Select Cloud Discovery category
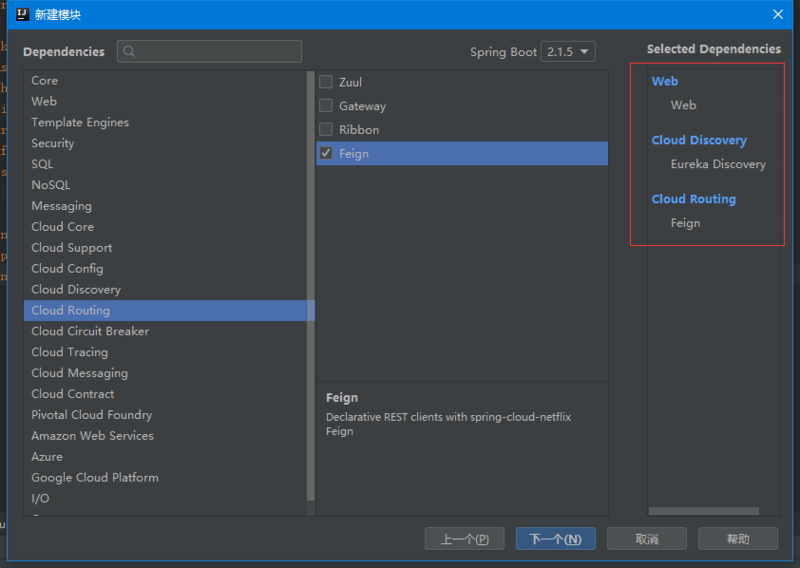The height and width of the screenshot is (568, 800). 76,289
